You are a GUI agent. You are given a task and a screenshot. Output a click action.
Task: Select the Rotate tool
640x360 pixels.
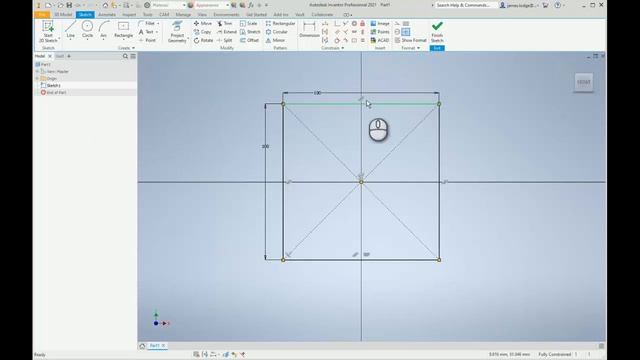203,40
